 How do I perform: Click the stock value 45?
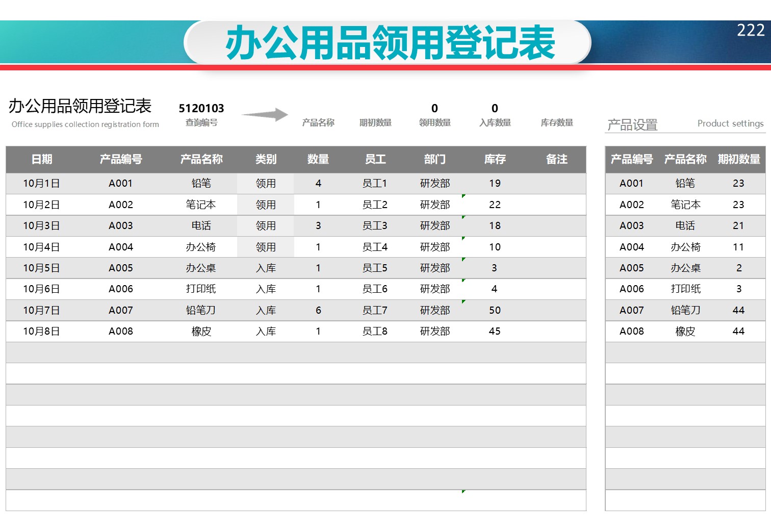[495, 331]
